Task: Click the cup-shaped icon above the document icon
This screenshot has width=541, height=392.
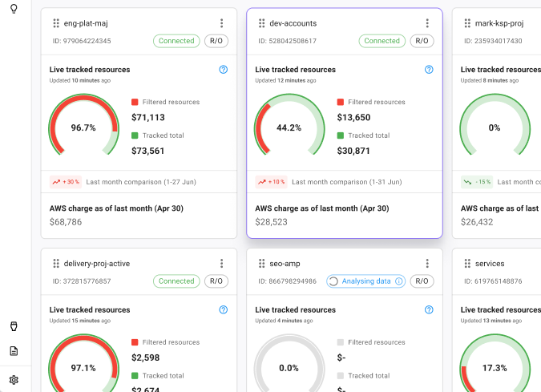Action: pyautogui.click(x=14, y=326)
